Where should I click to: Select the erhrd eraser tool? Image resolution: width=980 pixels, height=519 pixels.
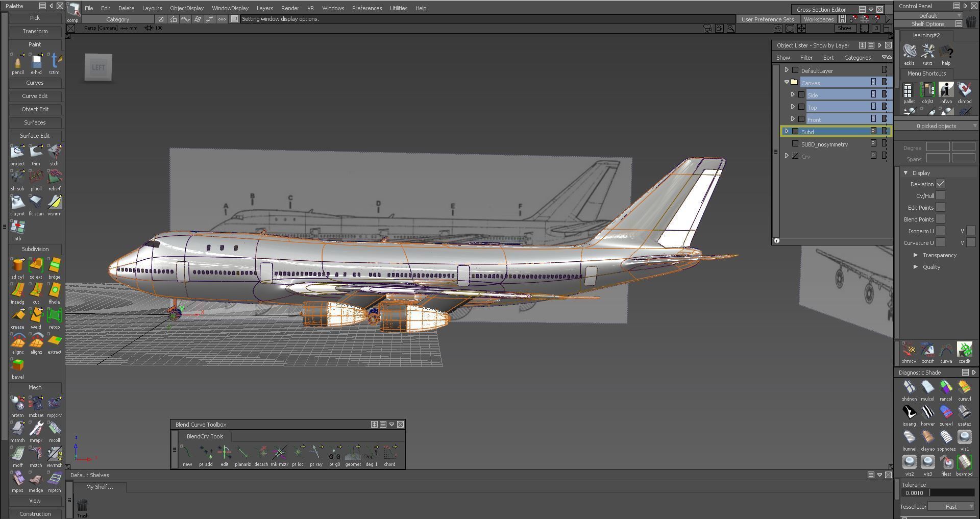tap(36, 62)
